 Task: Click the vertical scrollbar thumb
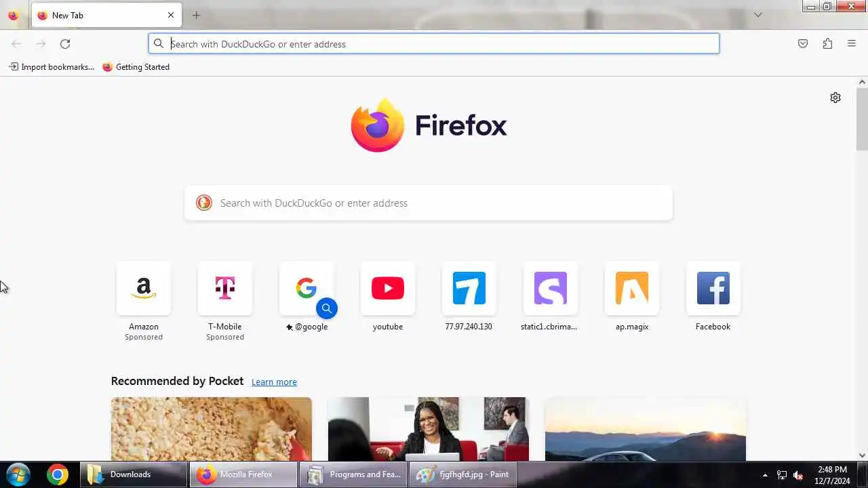pyautogui.click(x=862, y=119)
